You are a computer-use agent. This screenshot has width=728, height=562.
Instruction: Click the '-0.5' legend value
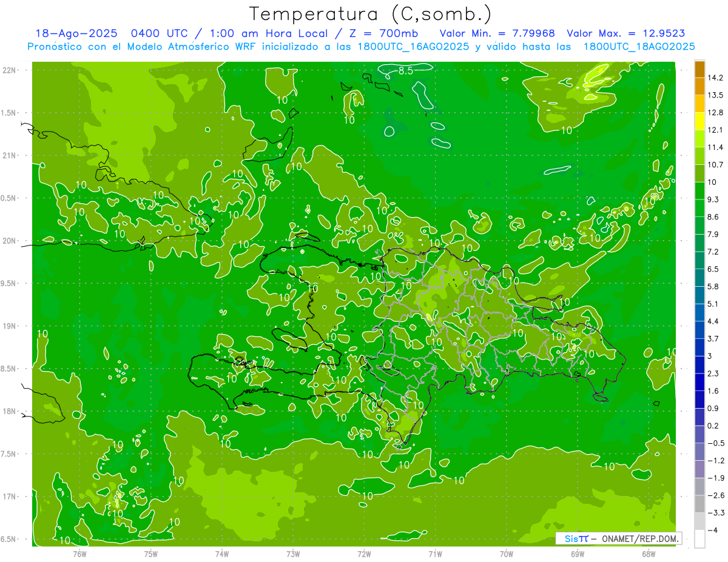click(716, 443)
